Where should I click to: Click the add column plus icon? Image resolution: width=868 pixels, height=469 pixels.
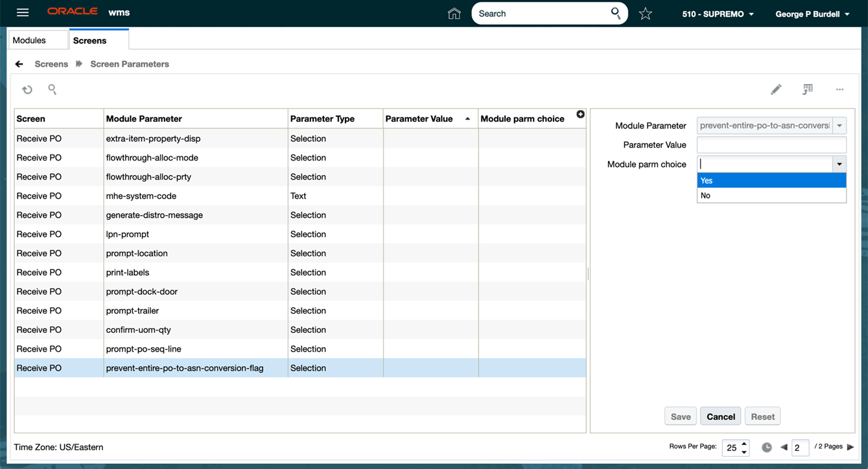(580, 115)
